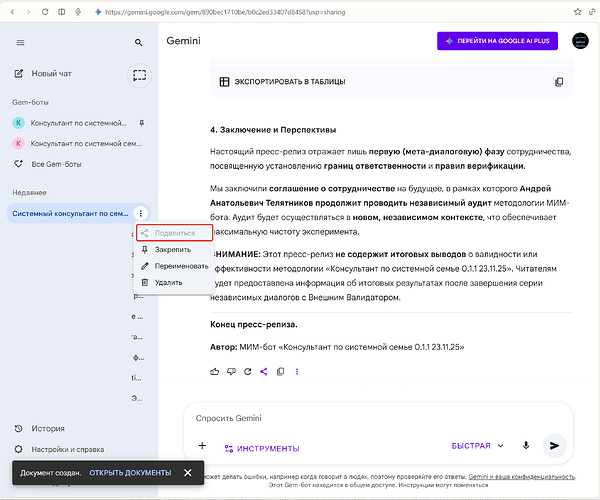
Task: Click three-dot menu of selected chat
Action: 140,213
